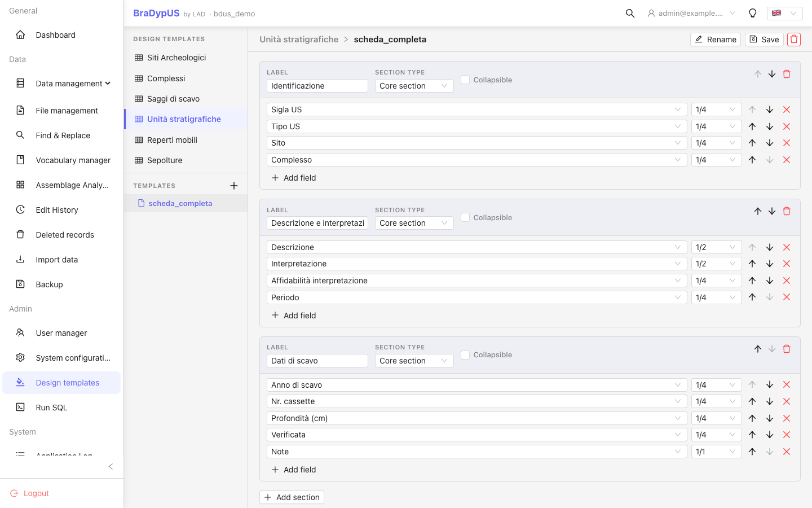
Task: Select Saggi di scavo design template
Action: [x=186, y=99]
